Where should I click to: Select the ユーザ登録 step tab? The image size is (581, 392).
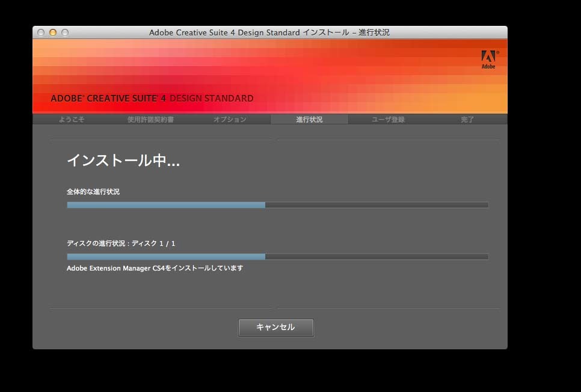389,119
